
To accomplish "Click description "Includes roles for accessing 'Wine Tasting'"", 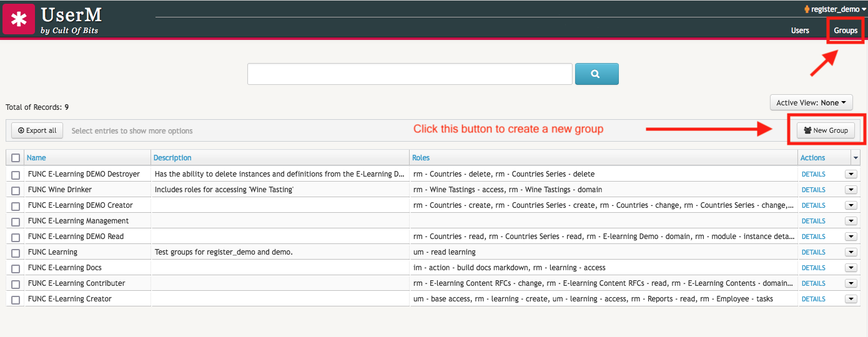I will coord(224,190).
